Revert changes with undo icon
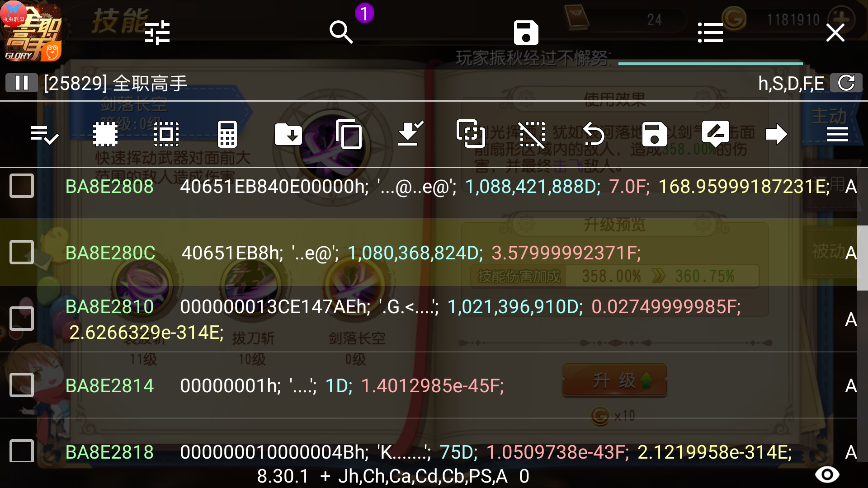 593,134
